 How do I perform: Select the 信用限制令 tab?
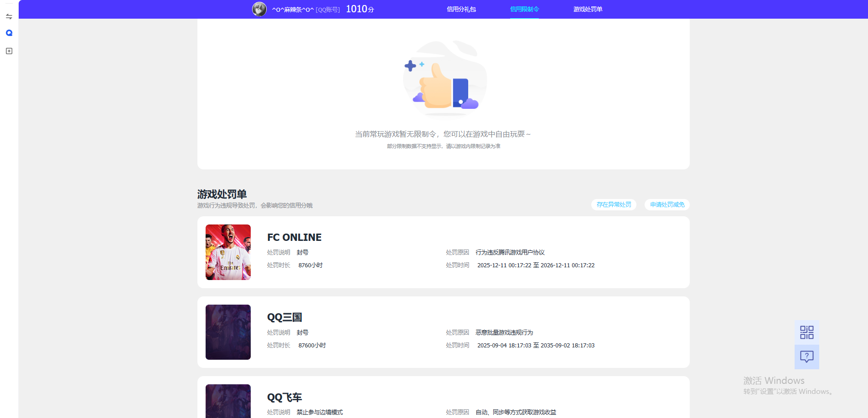[x=524, y=9]
